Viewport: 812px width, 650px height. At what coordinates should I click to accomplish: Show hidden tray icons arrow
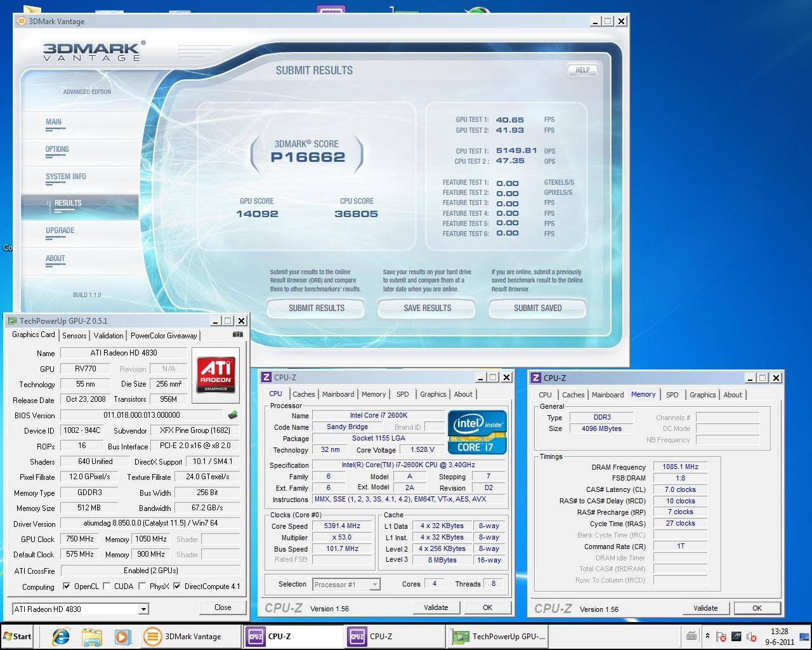(x=707, y=636)
